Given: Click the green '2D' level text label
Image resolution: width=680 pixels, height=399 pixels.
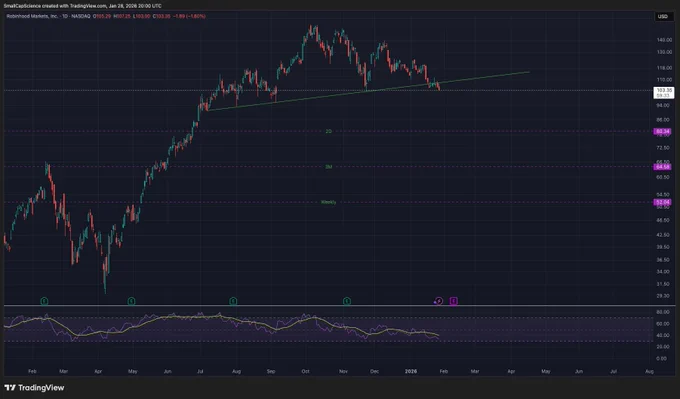Looking at the screenshot, I should (x=328, y=131).
